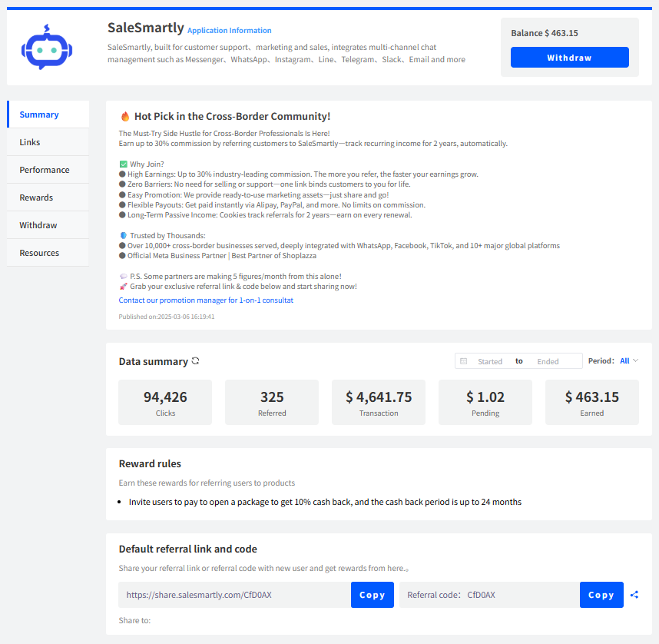The height and width of the screenshot is (644, 659).
Task: Select the $ 4,641.75 Transaction card
Action: point(379,402)
